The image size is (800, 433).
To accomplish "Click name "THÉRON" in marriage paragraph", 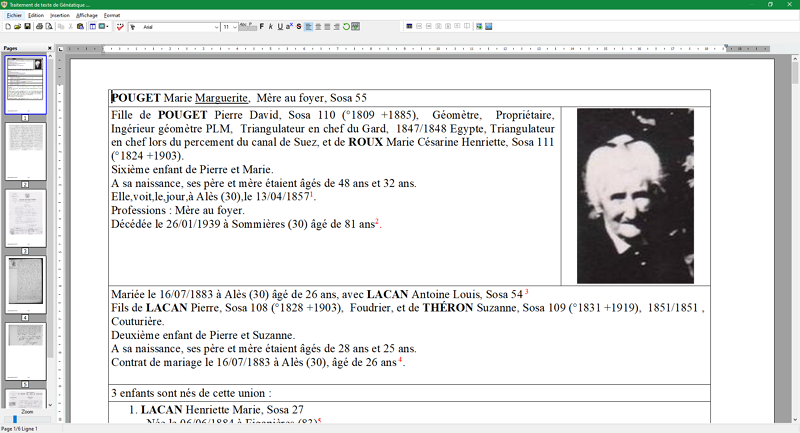I will pos(447,308).
